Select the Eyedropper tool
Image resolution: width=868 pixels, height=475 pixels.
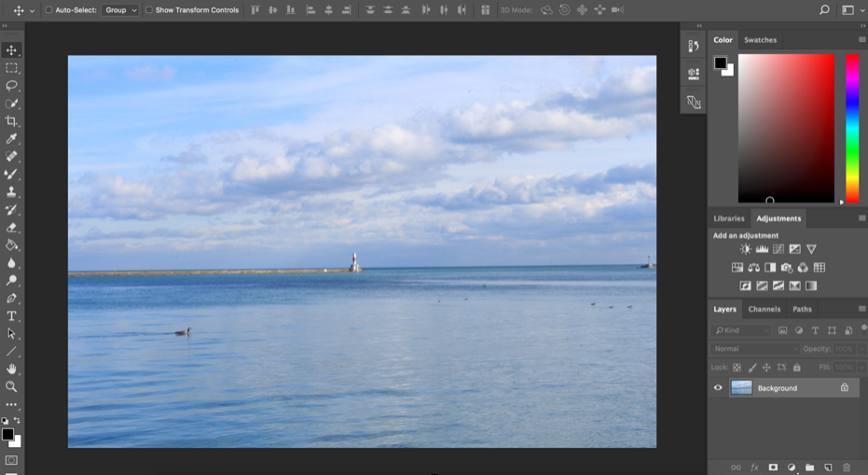pyautogui.click(x=11, y=138)
